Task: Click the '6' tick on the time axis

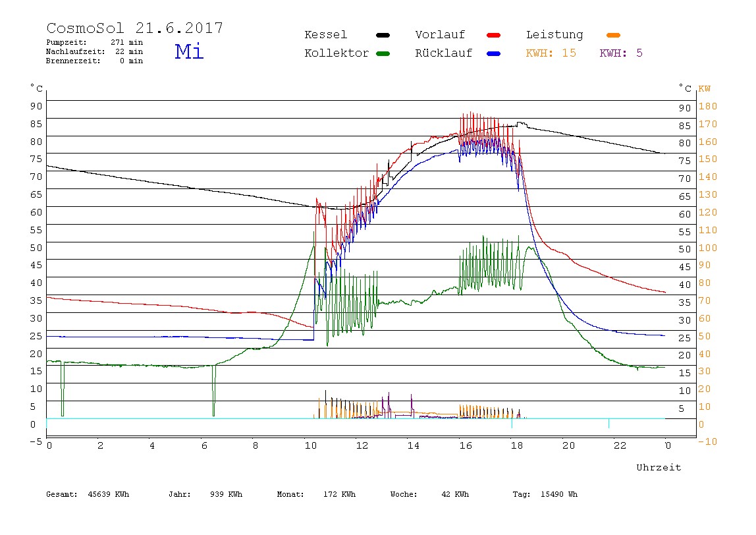Action: click(x=204, y=446)
